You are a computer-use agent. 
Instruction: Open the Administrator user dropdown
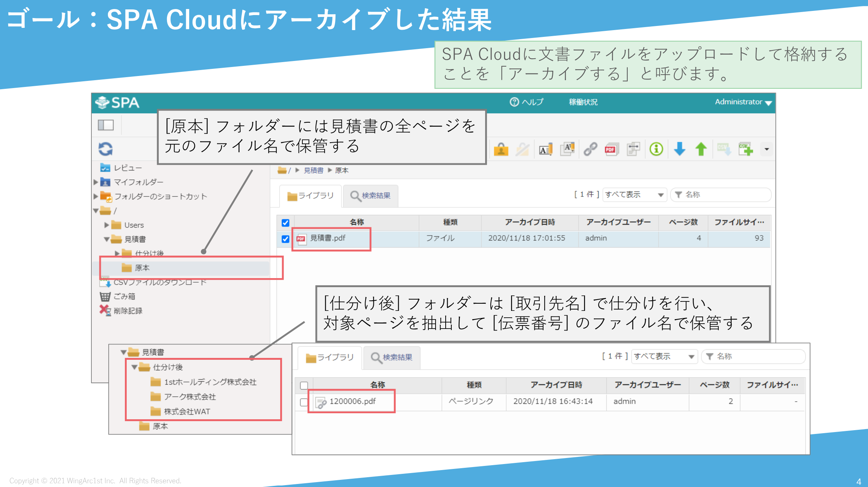click(x=743, y=102)
